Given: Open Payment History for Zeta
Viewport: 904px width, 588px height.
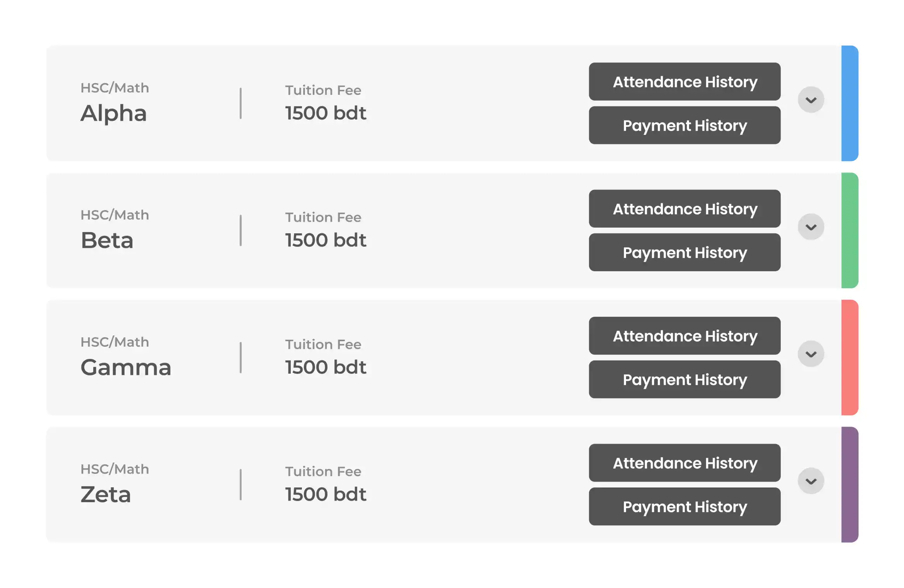Looking at the screenshot, I should tap(684, 506).
